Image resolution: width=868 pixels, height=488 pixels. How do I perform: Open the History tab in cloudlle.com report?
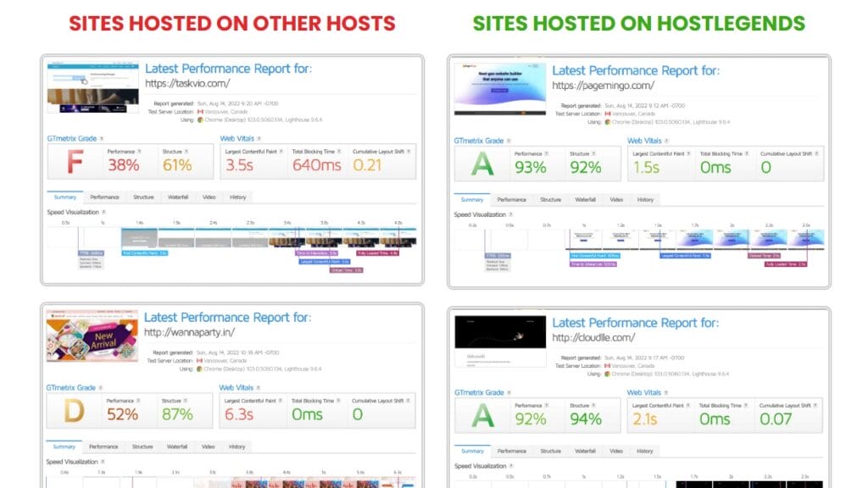coord(645,452)
